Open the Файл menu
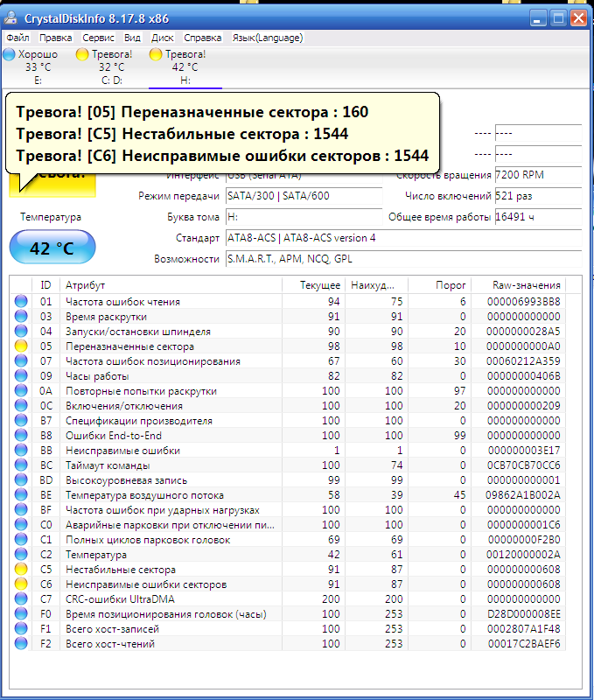 click(17, 38)
